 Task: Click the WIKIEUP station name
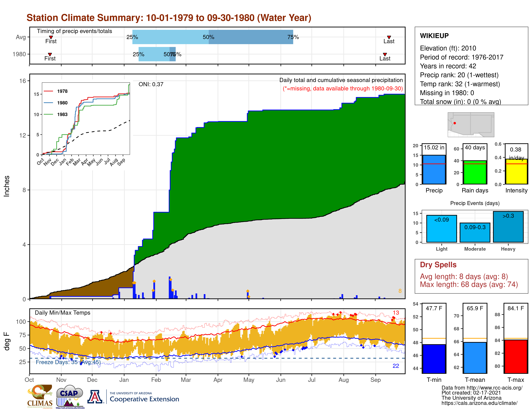click(x=434, y=36)
